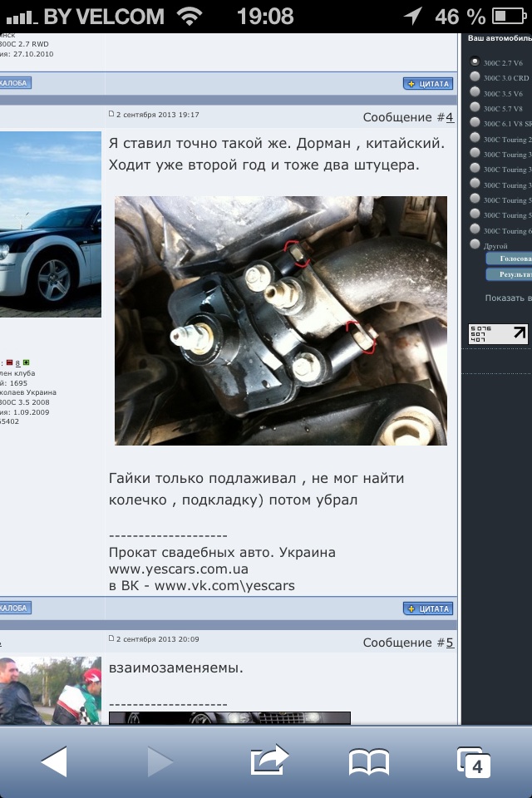Tap the www.yescars.com.ua signature text
This screenshot has height=798, width=532.
(x=179, y=569)
